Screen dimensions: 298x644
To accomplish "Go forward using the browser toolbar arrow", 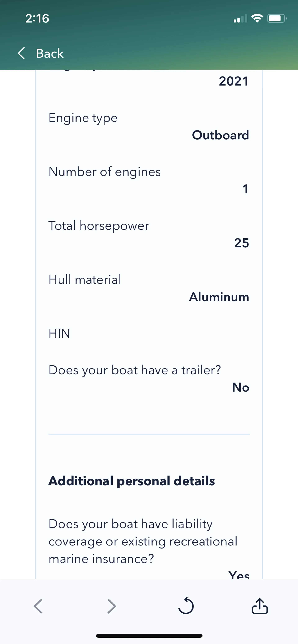I will point(112,606).
